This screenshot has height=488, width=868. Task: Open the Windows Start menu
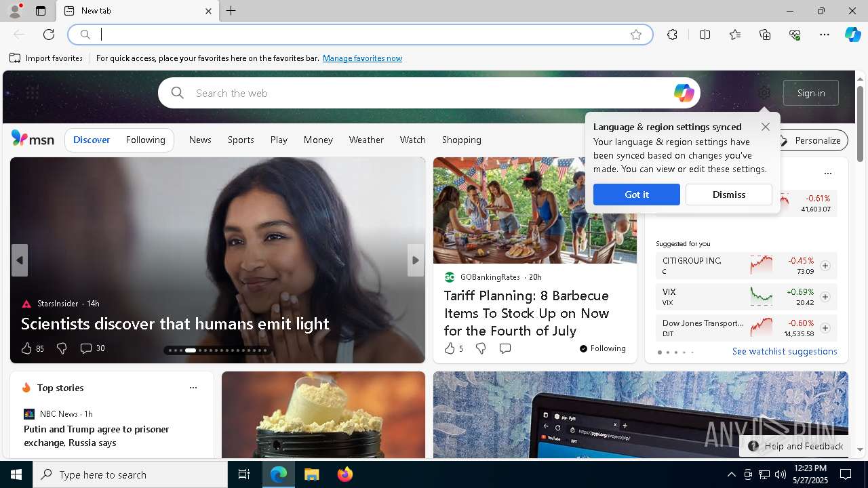pyautogui.click(x=16, y=474)
